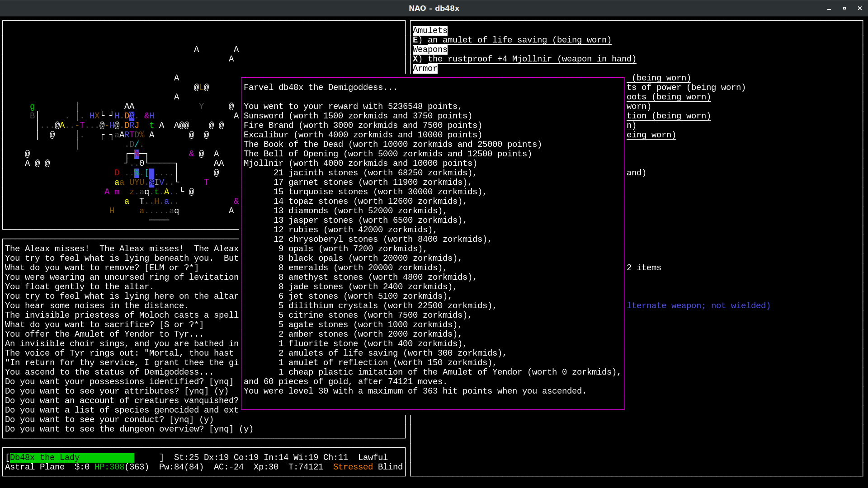This screenshot has width=868, height=488.
Task: Click the Fire Brand worth 3000 zorkmids line
Action: click(363, 125)
